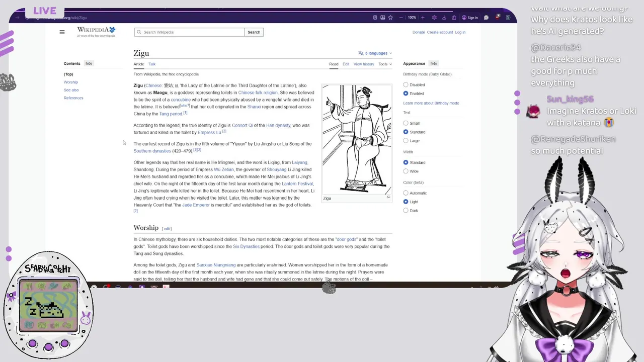This screenshot has width=644, height=362.
Task: Select the Read tab
Action: 334,64
